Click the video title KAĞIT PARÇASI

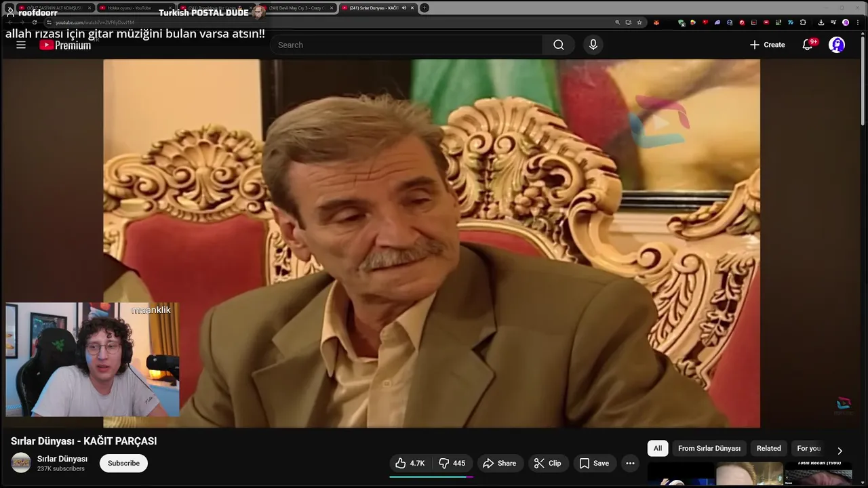tap(83, 441)
